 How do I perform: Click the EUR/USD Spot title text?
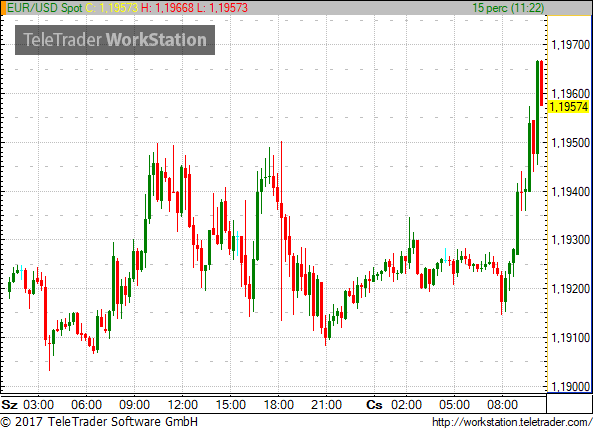coord(45,8)
